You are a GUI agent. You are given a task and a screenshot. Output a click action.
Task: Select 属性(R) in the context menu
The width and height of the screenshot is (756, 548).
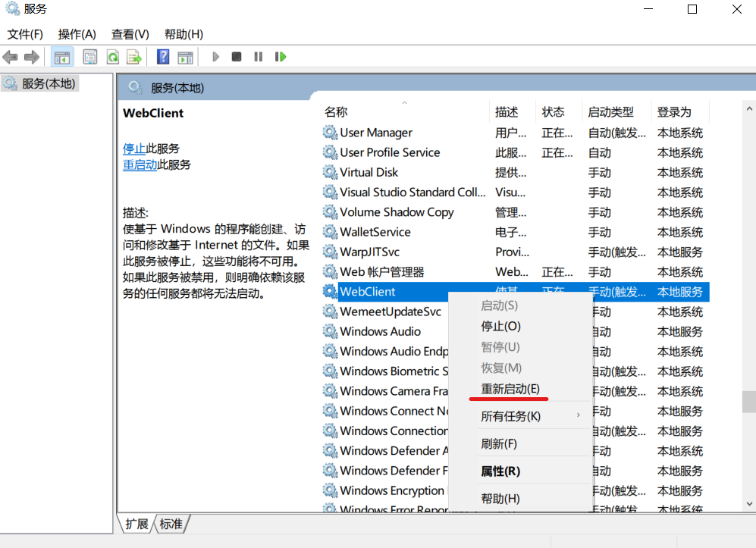[x=500, y=471]
